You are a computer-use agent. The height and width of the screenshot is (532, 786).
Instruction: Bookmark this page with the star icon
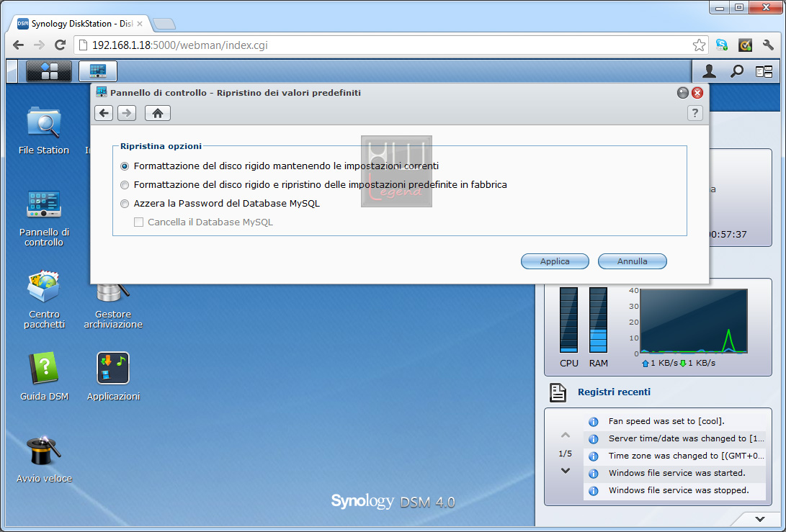(699, 45)
